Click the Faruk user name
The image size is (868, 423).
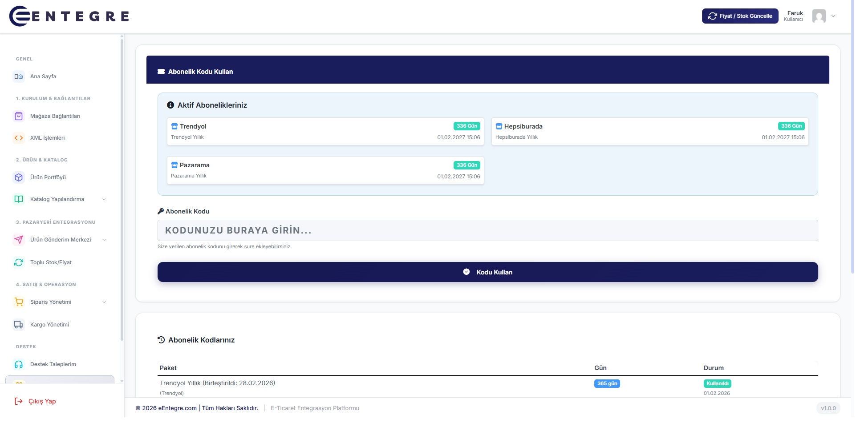(795, 13)
